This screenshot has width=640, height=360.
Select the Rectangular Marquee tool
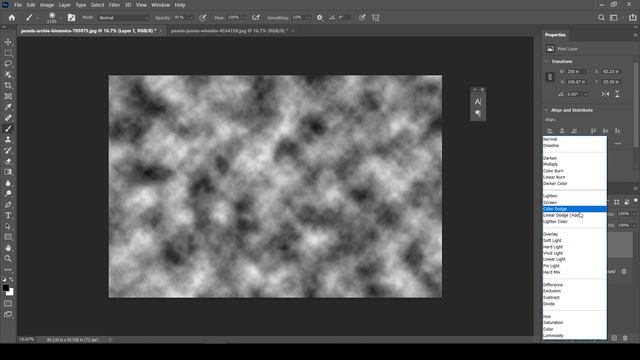pyautogui.click(x=8, y=53)
